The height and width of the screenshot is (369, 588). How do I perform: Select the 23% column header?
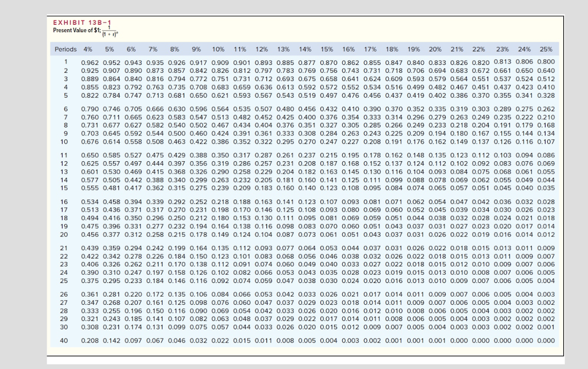pyautogui.click(x=502, y=49)
